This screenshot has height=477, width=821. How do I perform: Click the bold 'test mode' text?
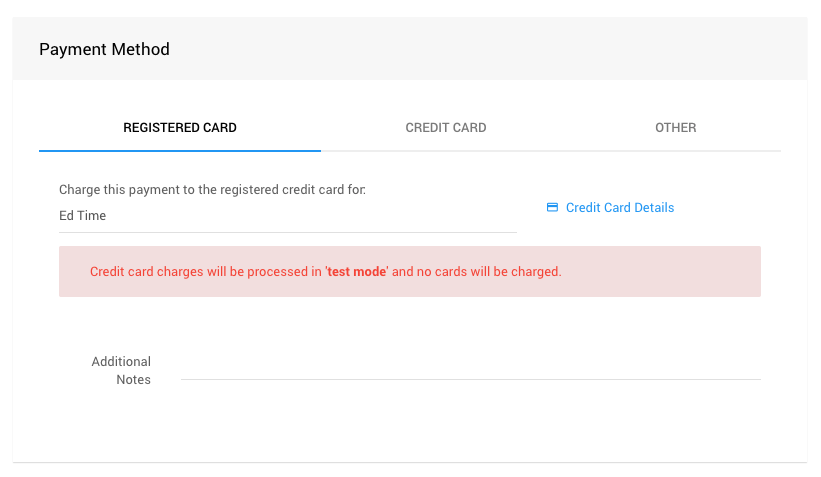click(x=356, y=272)
